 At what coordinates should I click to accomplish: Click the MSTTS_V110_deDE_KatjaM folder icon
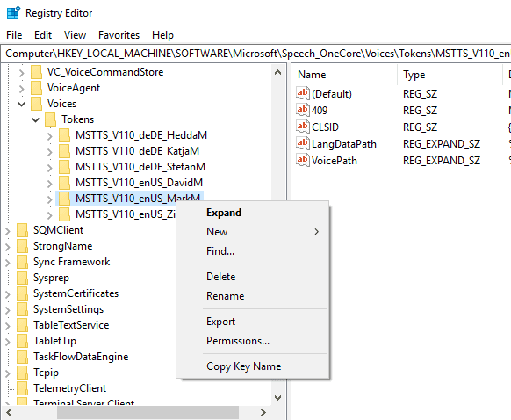64,151
